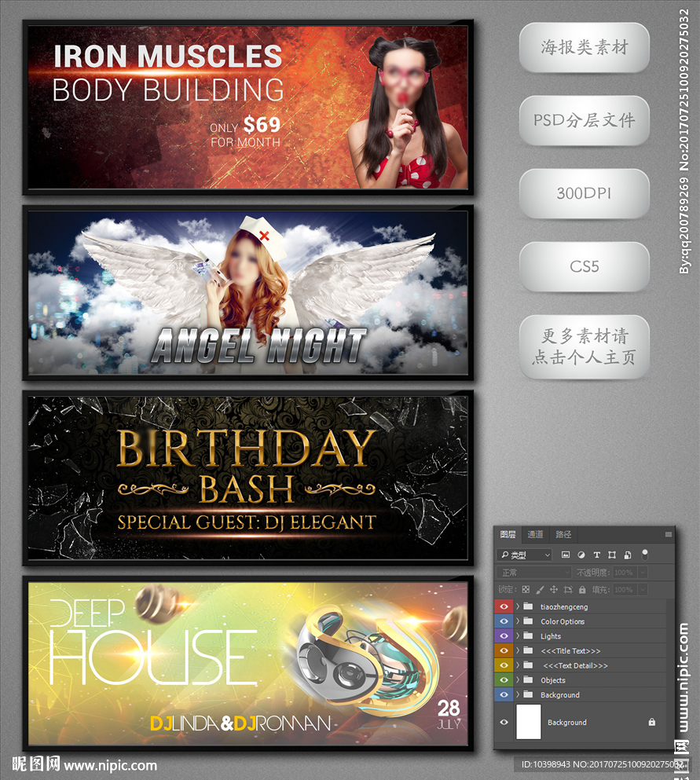Hide the Color Options group
Screen dimensions: 700x780
pyautogui.click(x=504, y=621)
